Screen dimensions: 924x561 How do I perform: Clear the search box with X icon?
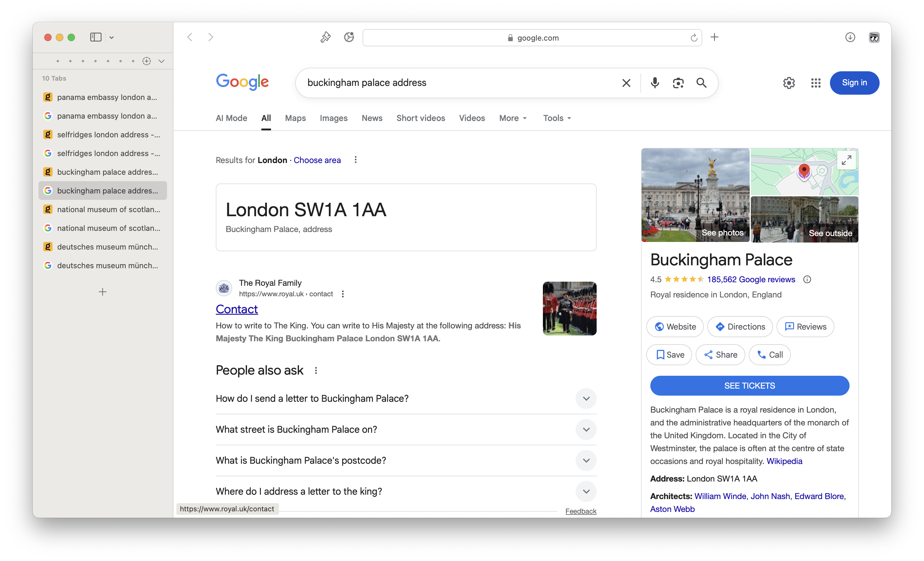[626, 83]
